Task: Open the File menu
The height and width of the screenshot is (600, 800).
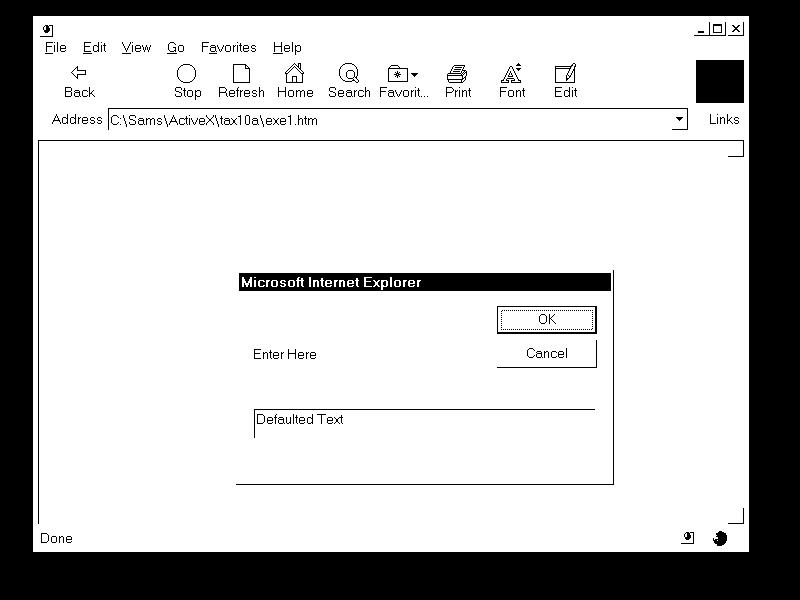Action: (55, 47)
